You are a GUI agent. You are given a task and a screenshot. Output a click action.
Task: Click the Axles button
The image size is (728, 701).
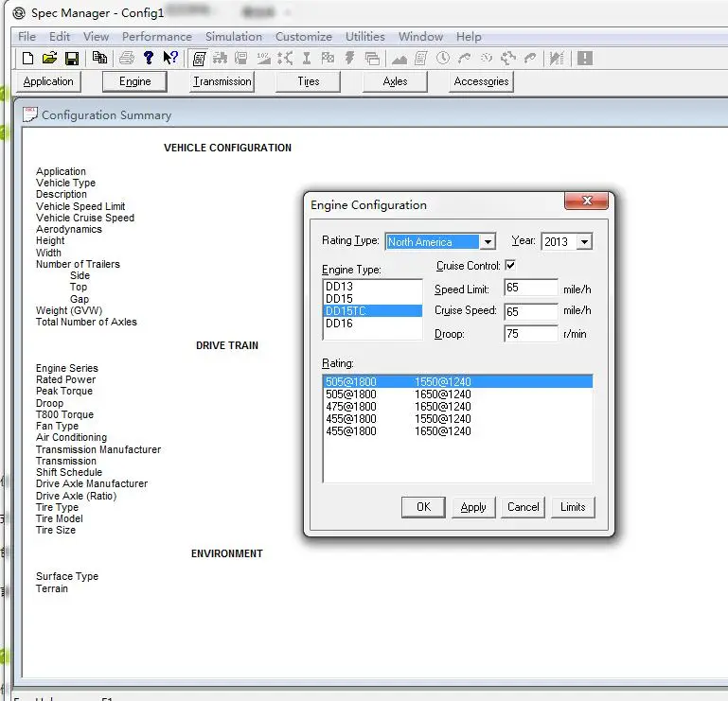pos(395,81)
